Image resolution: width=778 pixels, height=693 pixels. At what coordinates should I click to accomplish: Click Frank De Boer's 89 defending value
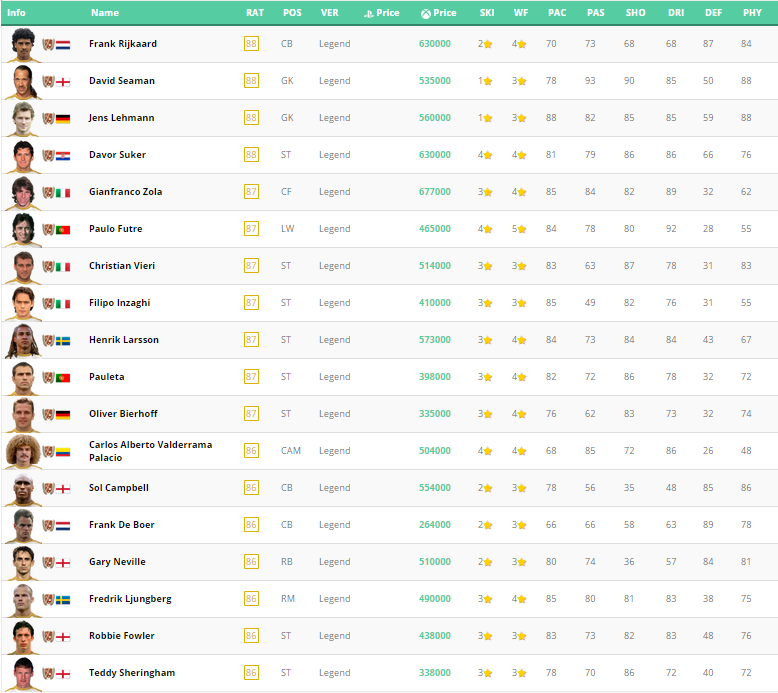[x=708, y=525]
